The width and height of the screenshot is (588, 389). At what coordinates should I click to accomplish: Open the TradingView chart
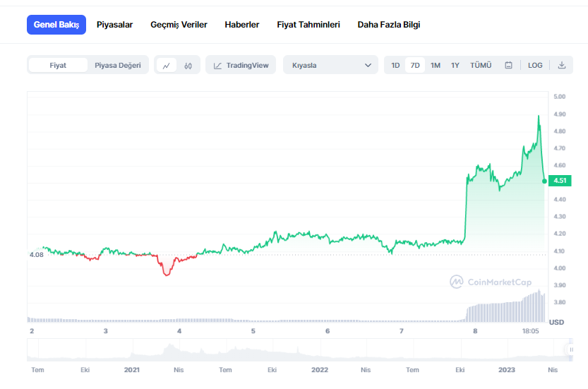pos(241,66)
